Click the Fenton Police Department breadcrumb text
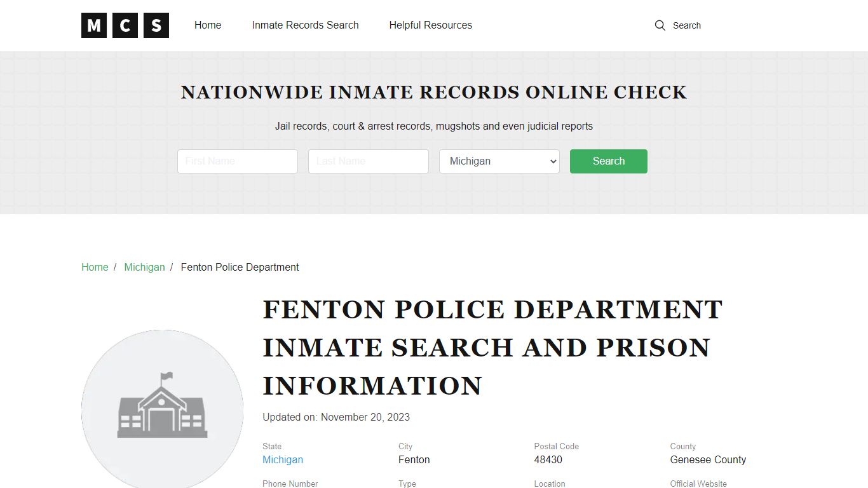 pyautogui.click(x=240, y=267)
